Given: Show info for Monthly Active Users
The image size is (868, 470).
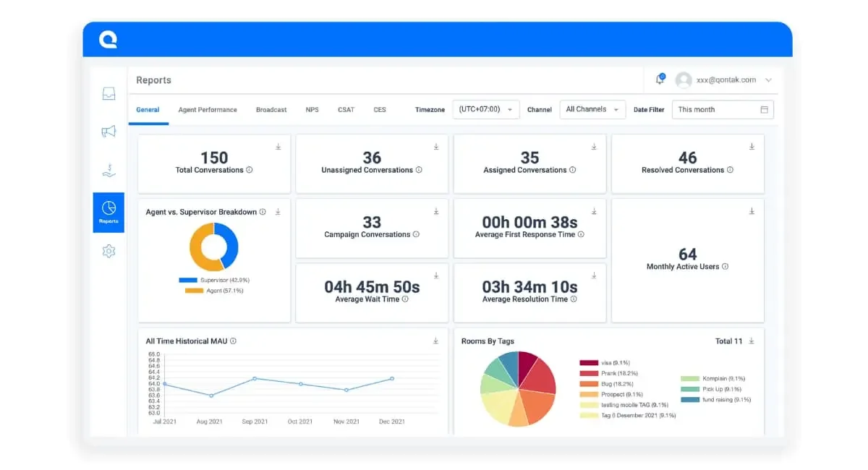Looking at the screenshot, I should tap(726, 266).
